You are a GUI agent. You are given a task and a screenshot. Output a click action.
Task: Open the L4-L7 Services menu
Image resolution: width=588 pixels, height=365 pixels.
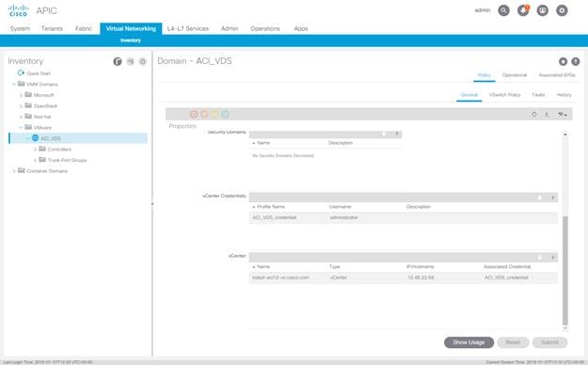point(188,28)
